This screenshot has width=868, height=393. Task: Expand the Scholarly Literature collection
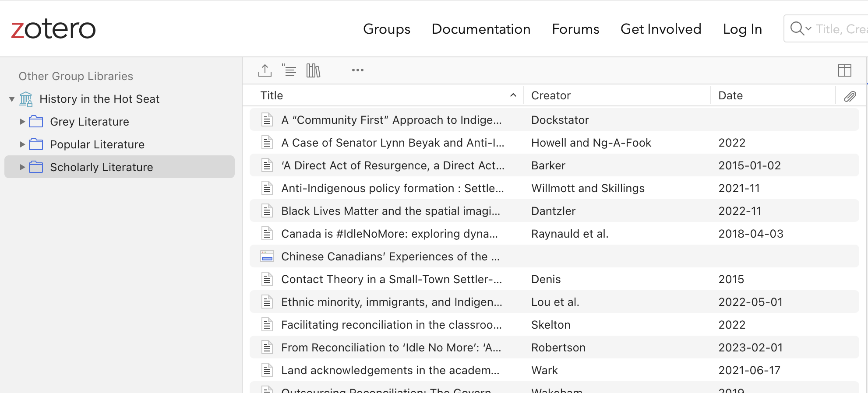coord(22,167)
